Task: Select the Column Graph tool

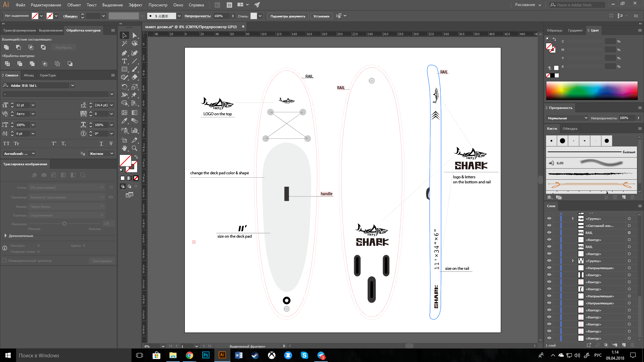Action: pos(135,130)
